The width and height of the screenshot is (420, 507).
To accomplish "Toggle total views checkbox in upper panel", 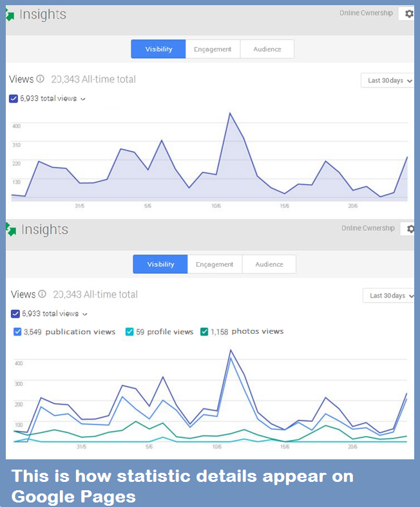I will point(14,99).
